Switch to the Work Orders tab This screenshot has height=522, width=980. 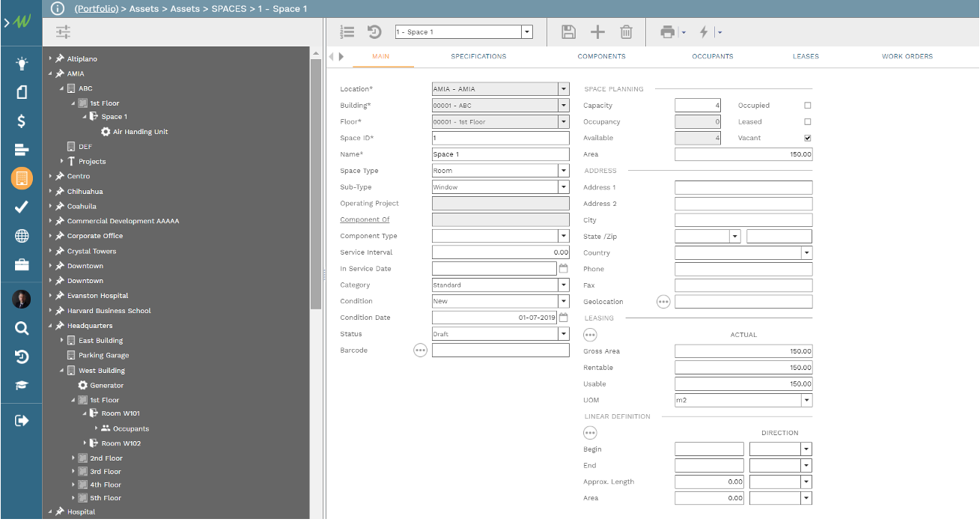click(907, 56)
